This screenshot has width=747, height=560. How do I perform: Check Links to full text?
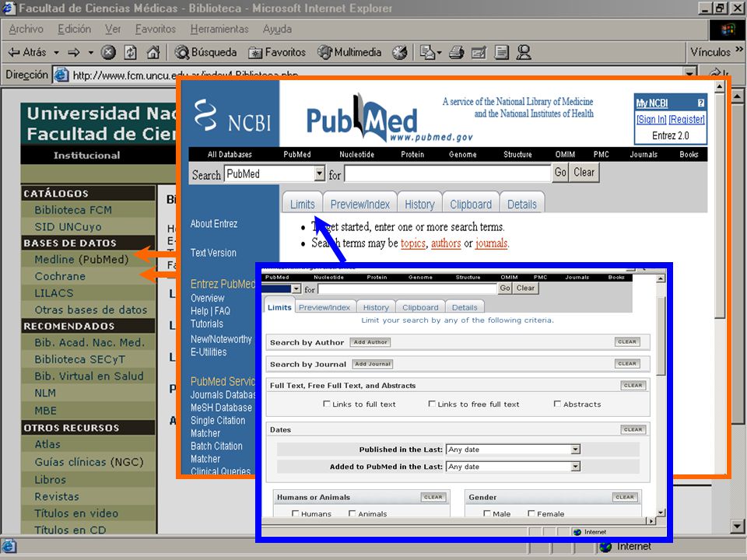pyautogui.click(x=326, y=404)
